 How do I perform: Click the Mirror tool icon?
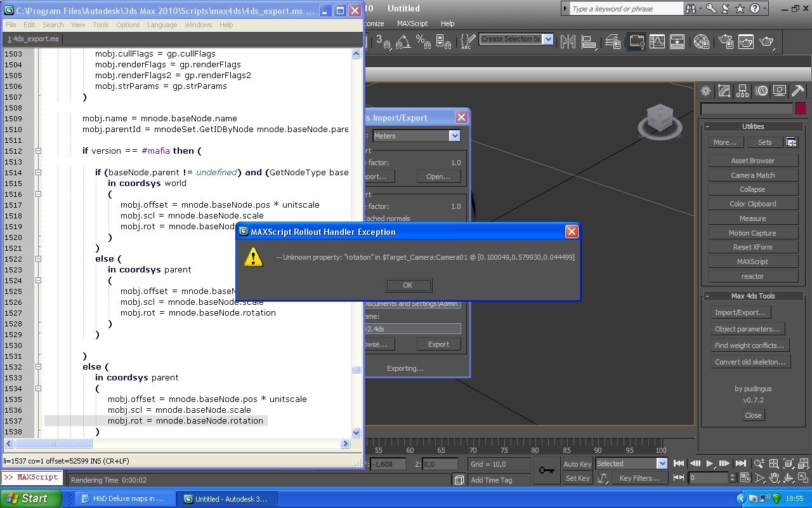(568, 42)
